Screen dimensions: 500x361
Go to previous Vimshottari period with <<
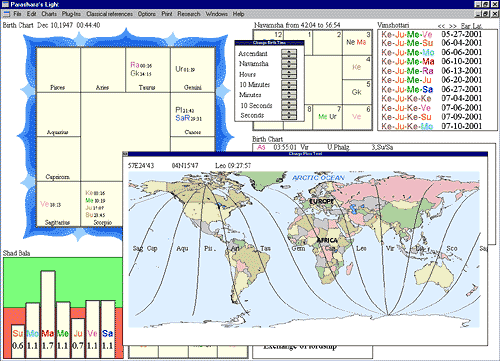441,26
